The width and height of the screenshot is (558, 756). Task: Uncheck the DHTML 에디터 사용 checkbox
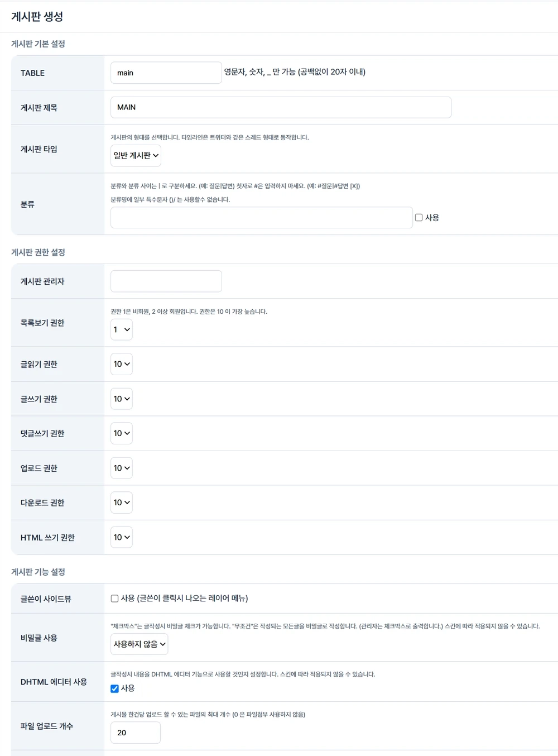click(x=114, y=688)
